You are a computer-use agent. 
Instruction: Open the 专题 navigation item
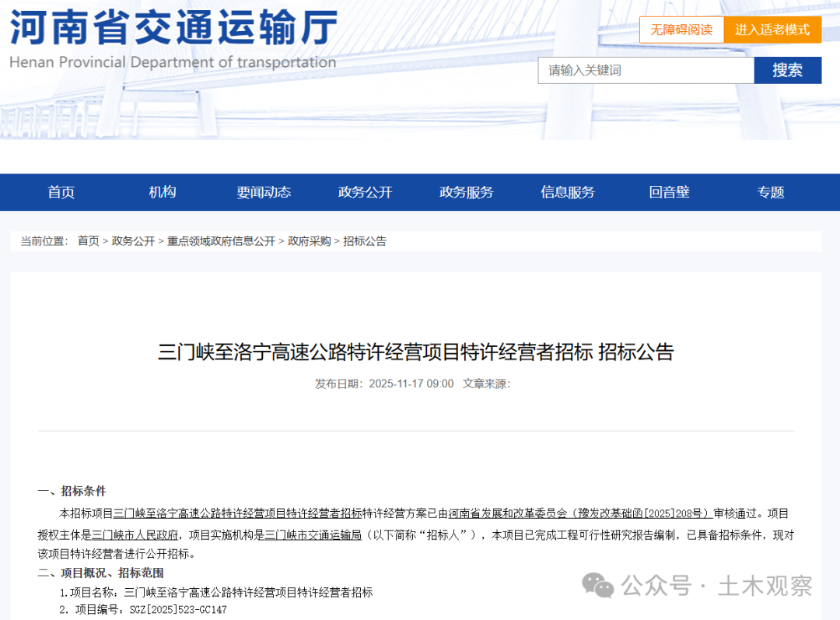(771, 192)
